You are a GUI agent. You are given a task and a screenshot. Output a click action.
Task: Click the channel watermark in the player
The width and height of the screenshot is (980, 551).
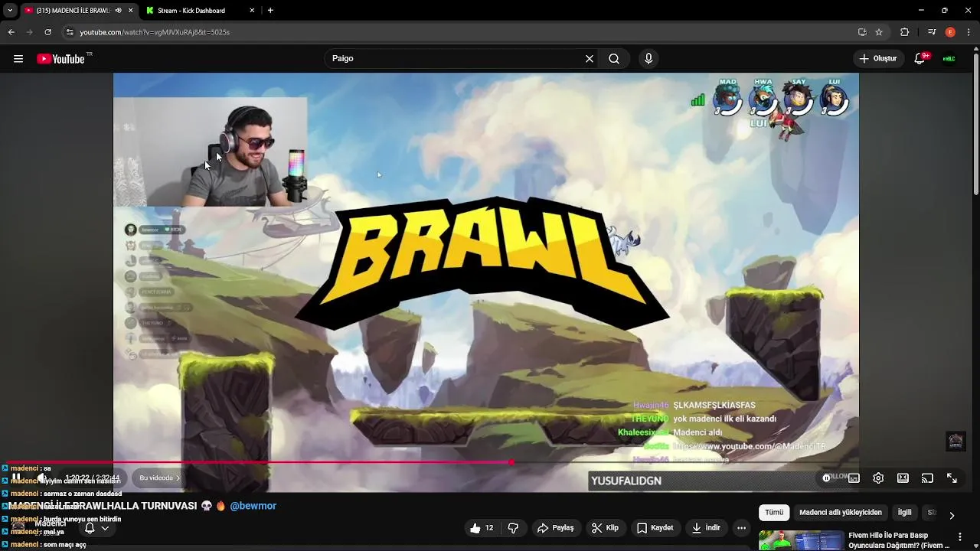point(955,441)
